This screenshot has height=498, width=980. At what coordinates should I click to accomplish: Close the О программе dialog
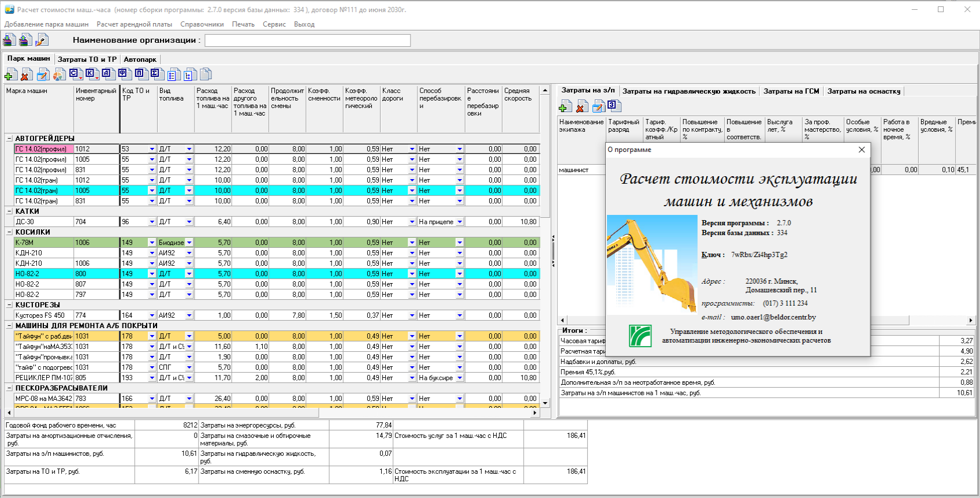tap(862, 150)
